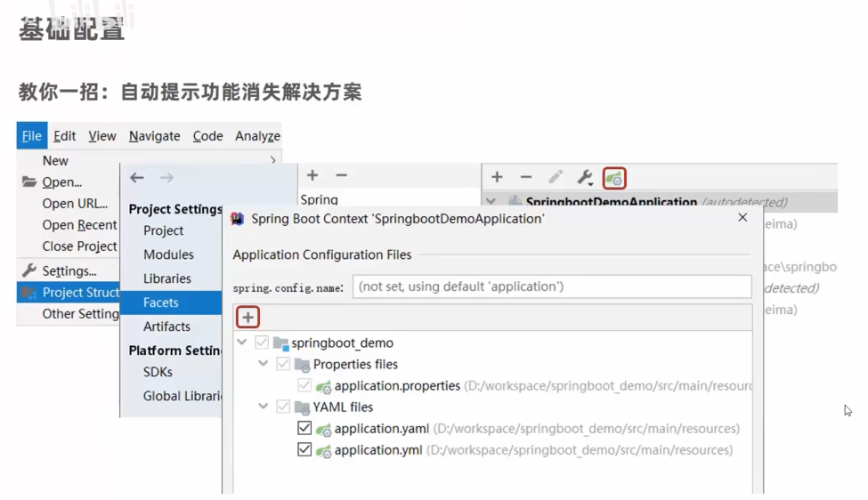This screenshot has height=500, width=868.
Task: Collapse the YAML files node
Action: tap(264, 407)
